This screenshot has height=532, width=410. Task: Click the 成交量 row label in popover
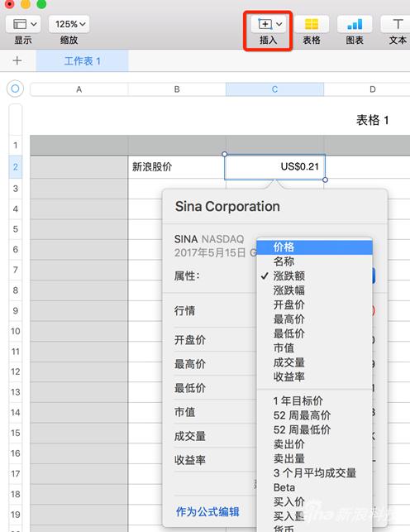(x=190, y=436)
